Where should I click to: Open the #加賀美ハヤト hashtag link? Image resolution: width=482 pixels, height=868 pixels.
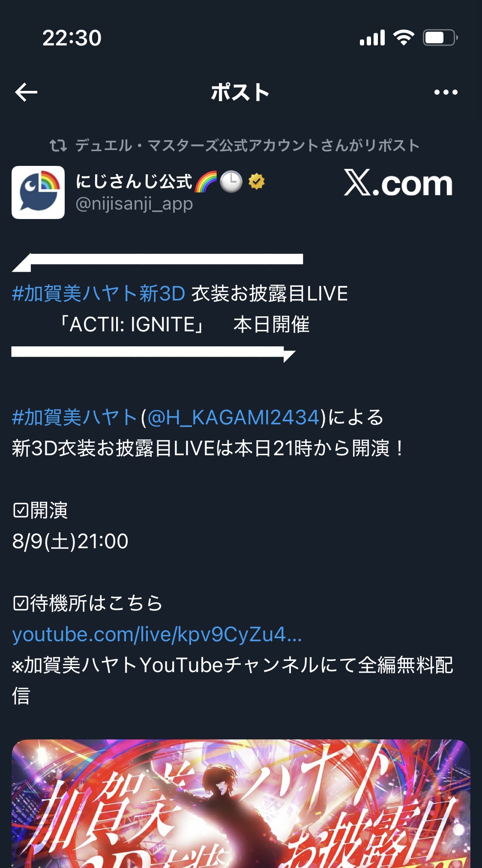75,417
